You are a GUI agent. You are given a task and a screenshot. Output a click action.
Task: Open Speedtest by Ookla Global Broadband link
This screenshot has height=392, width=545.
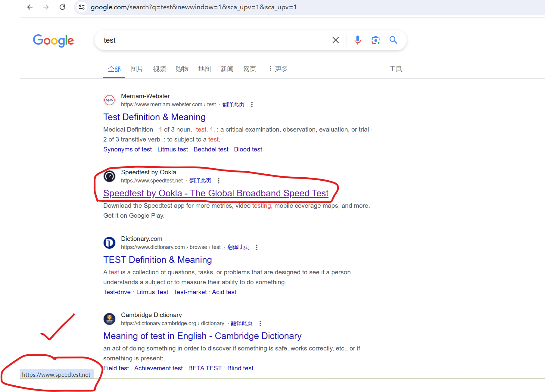pos(216,193)
